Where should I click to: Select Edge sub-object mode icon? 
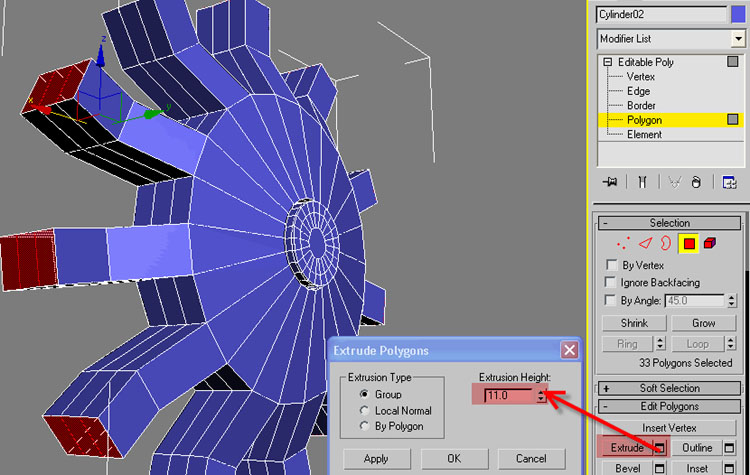(x=645, y=243)
